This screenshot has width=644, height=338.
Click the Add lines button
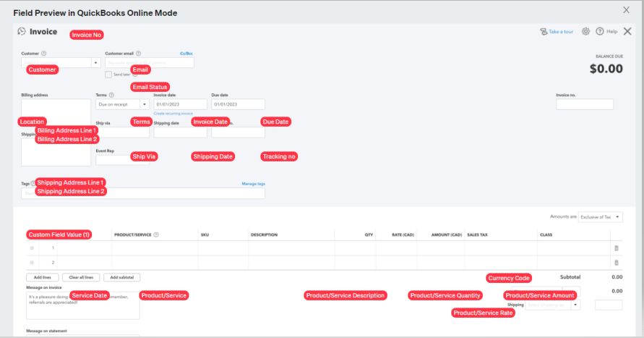click(x=43, y=277)
